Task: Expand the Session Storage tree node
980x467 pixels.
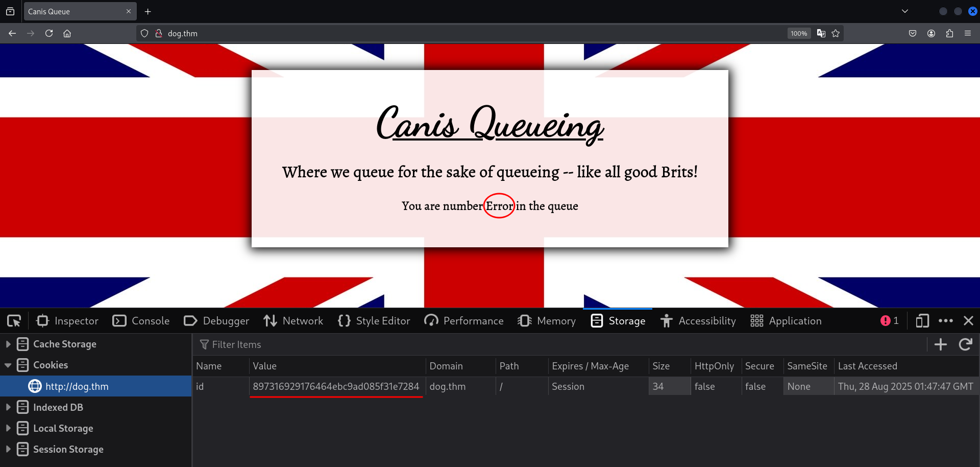Action: coord(8,449)
